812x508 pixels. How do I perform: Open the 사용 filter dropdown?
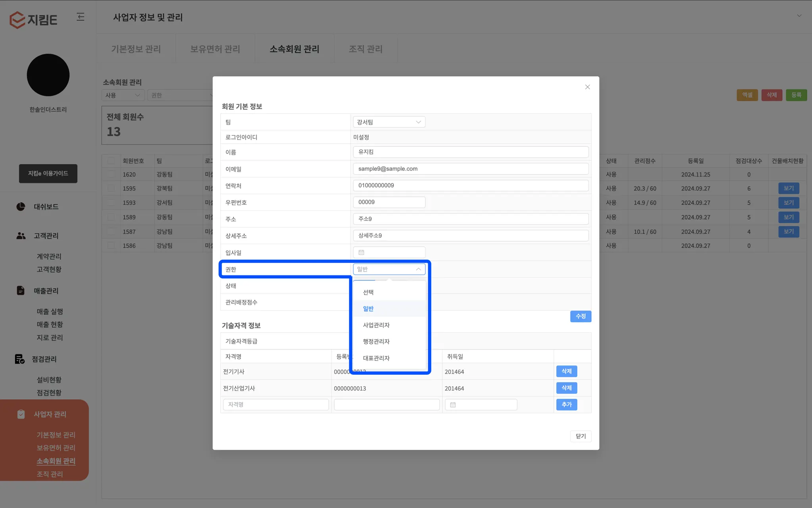point(123,95)
